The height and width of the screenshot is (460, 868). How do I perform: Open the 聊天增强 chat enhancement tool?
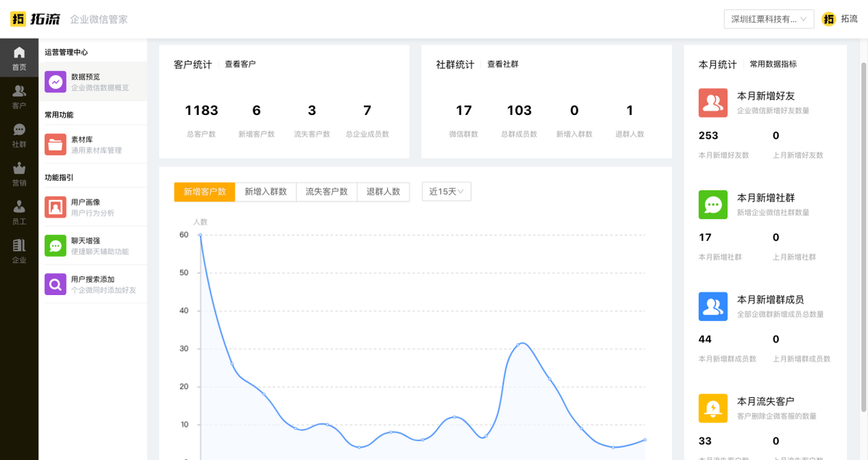pyautogui.click(x=94, y=244)
